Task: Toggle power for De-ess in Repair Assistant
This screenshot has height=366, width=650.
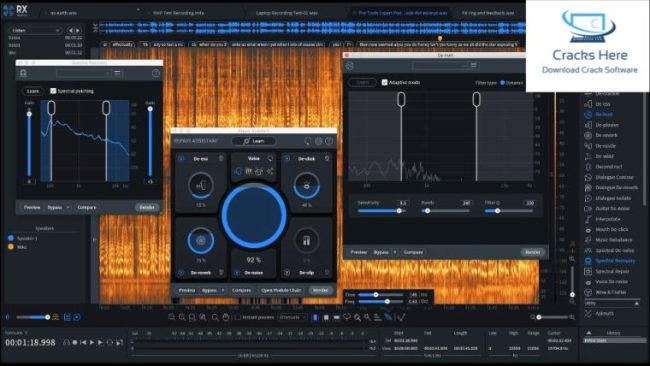Action: point(181,158)
